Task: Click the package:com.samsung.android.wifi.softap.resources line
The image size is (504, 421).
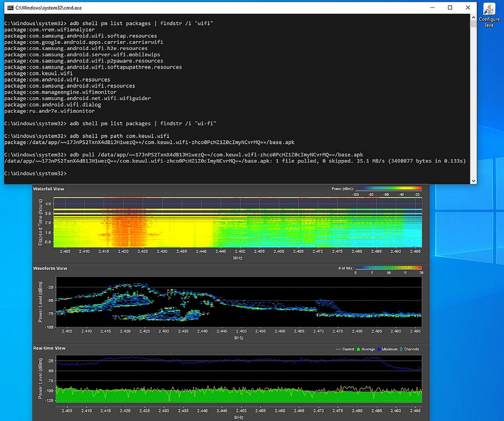Action: (80, 36)
